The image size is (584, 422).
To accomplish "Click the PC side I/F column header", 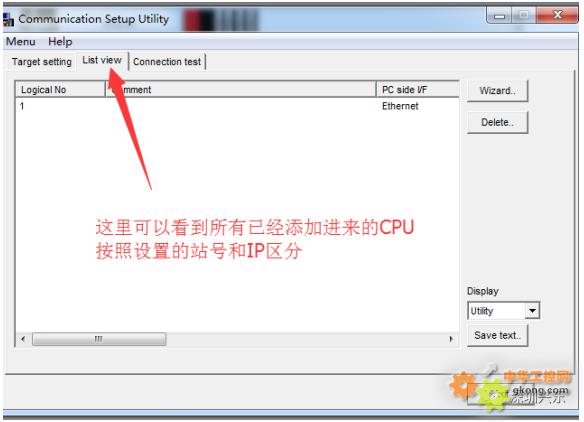I will (418, 89).
